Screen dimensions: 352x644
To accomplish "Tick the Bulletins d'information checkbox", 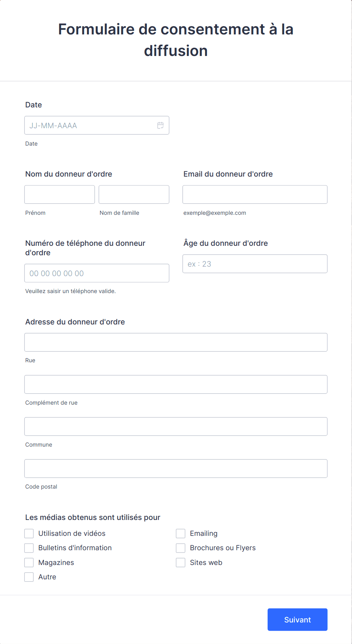I will pos(29,548).
